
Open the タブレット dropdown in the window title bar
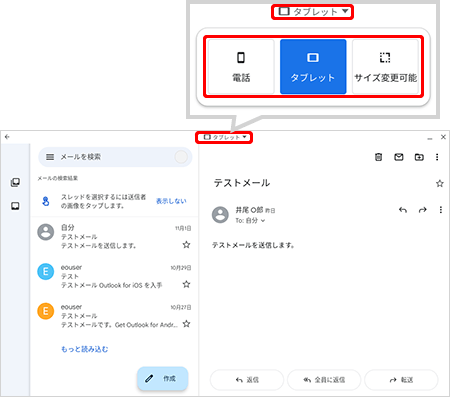(x=224, y=137)
